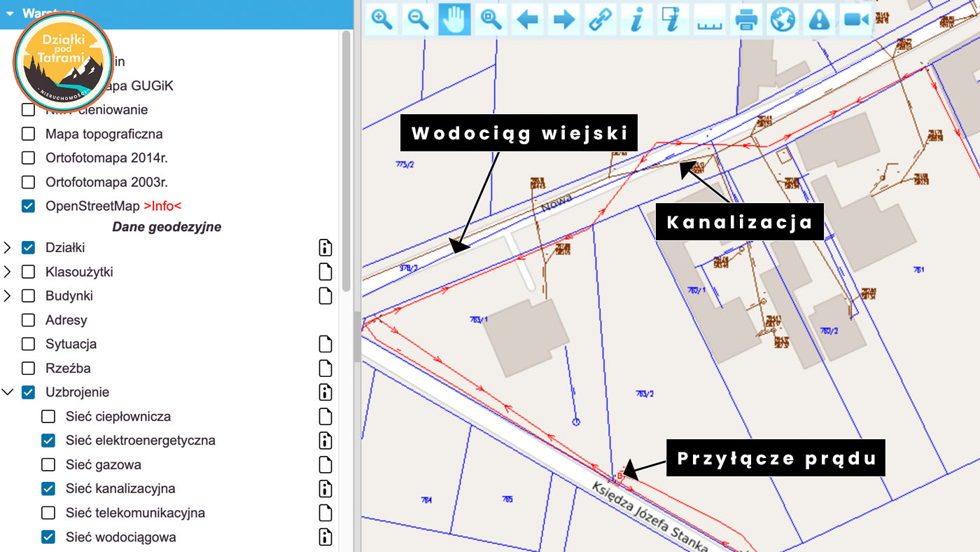980x552 pixels.
Task: Click the printer icon to print map
Action: (x=746, y=19)
